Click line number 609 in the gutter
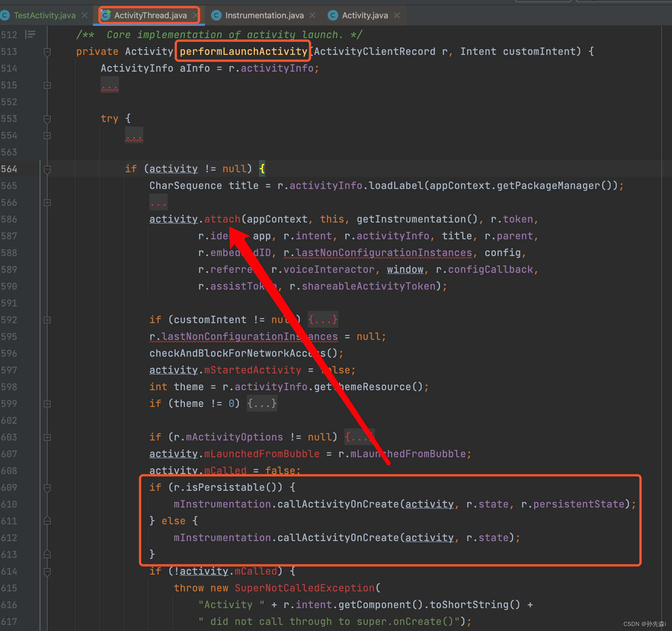 pyautogui.click(x=9, y=487)
